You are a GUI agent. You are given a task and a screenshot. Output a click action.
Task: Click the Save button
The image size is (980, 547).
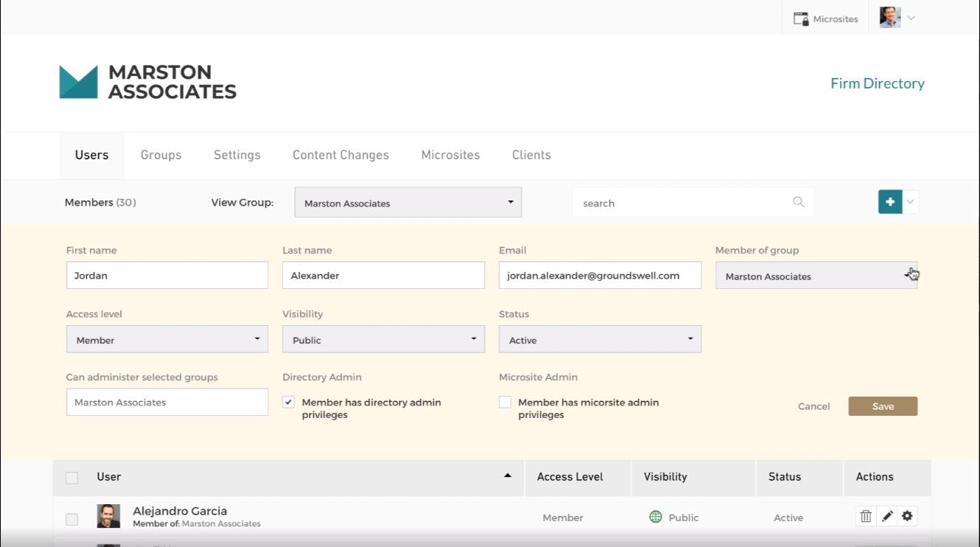tap(882, 405)
